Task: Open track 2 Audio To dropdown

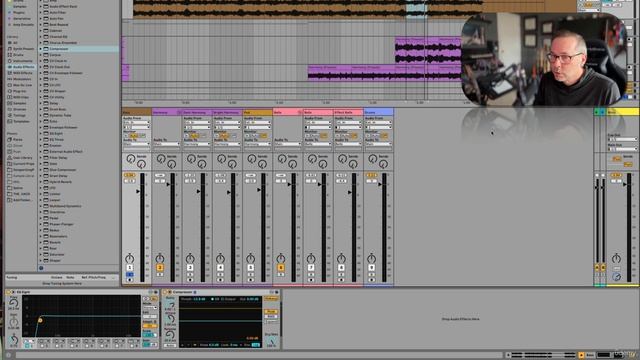Action: click(167, 144)
